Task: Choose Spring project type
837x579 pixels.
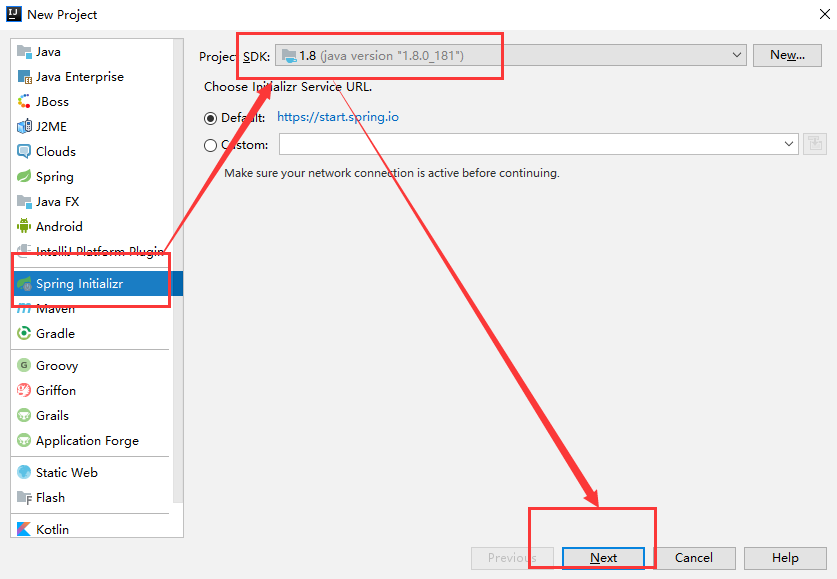Action: pyautogui.click(x=92, y=176)
